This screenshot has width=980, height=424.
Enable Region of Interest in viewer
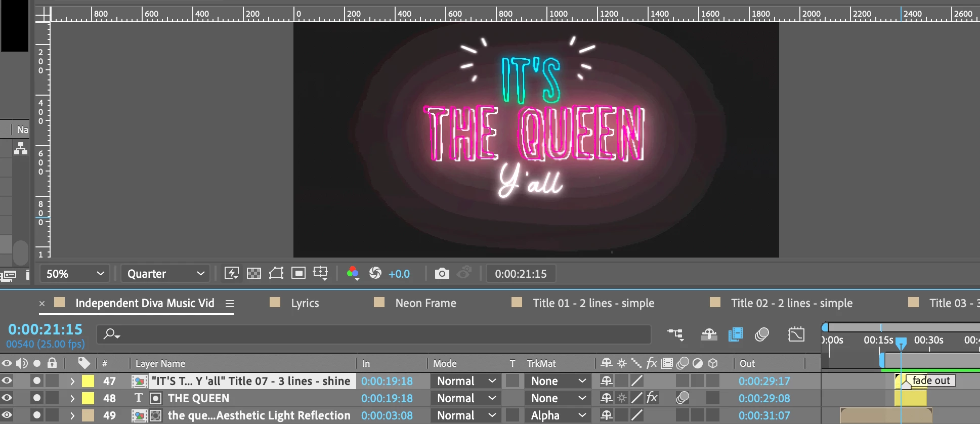[x=299, y=273]
